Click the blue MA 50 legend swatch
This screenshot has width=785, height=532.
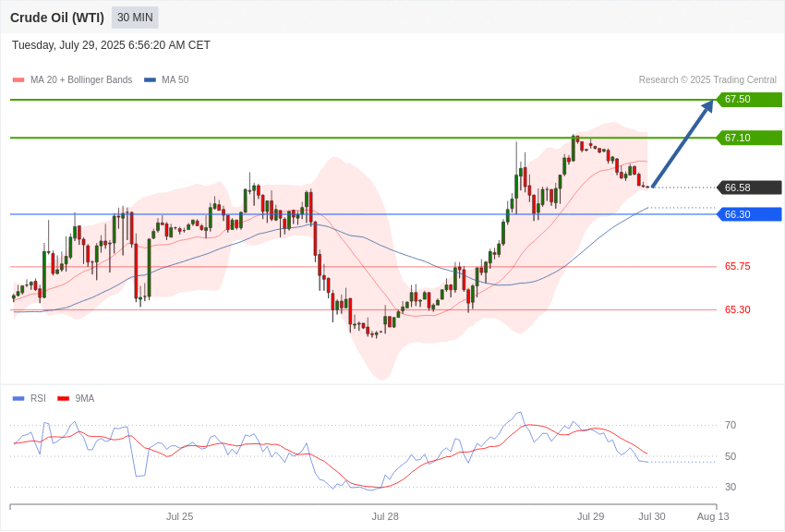pyautogui.click(x=150, y=79)
